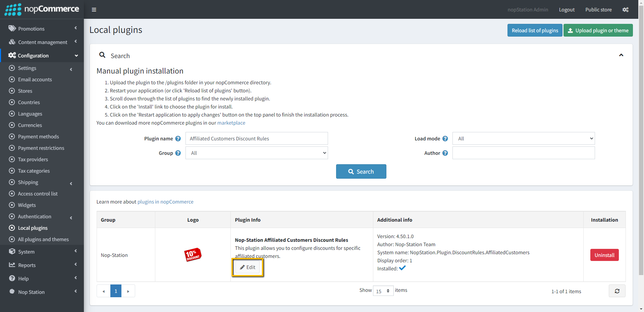Click the blue Search button
Image resolution: width=644 pixels, height=312 pixels.
(361, 172)
